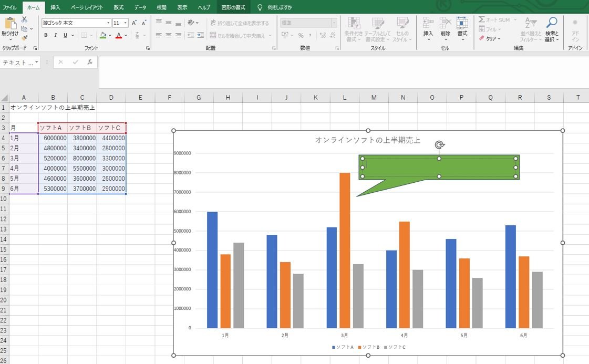Increase font size with larger A
Viewport: 589px width, 364px height.
click(x=134, y=23)
